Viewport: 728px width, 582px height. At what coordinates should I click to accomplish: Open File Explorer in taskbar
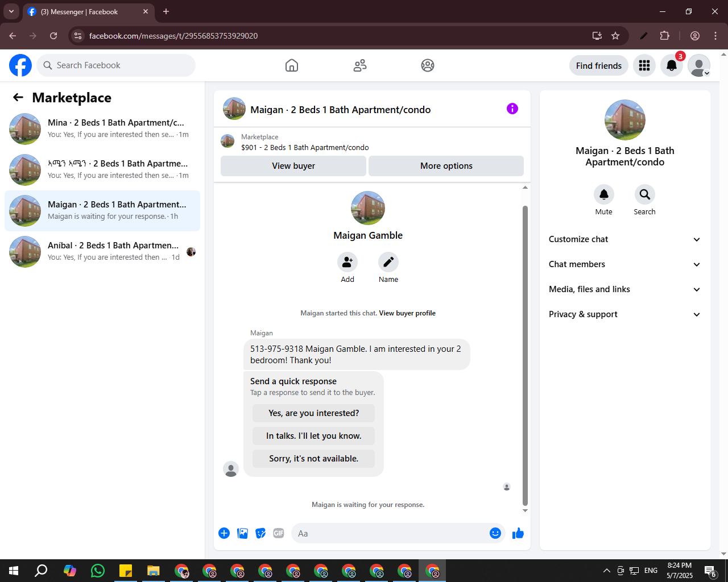click(154, 571)
